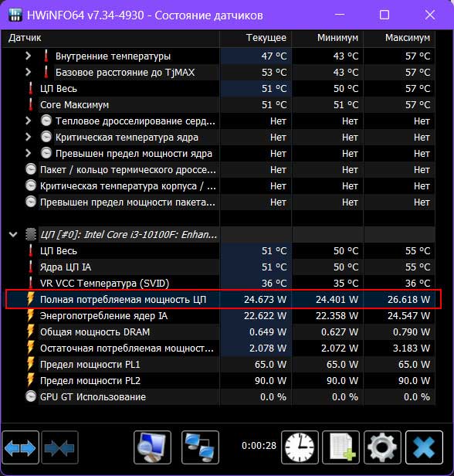Screen dimensions: 454x476
Task: Click the gauge icon of Превышен предел мощности пакета
Action: point(31,202)
